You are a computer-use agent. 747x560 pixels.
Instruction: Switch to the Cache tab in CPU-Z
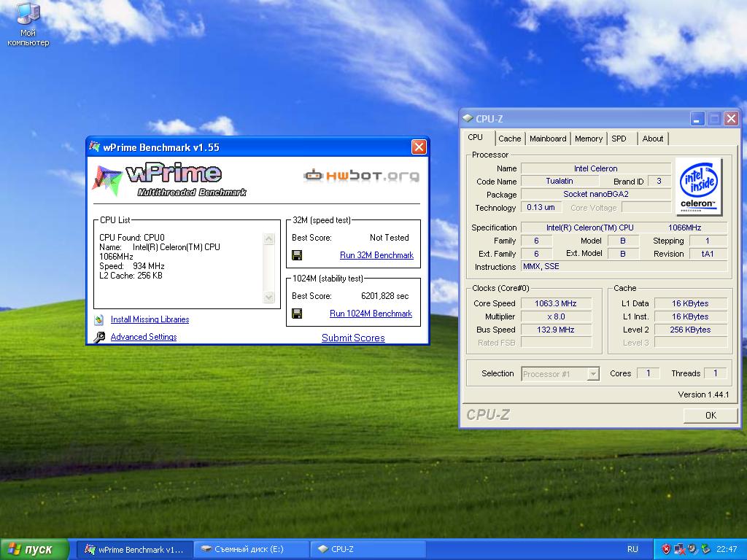click(x=509, y=139)
